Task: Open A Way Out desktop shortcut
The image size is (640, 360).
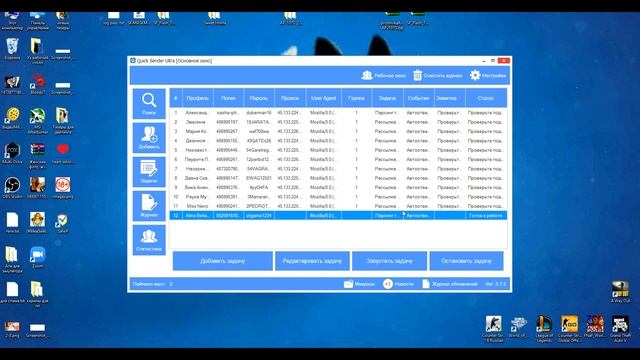Action: point(620,291)
